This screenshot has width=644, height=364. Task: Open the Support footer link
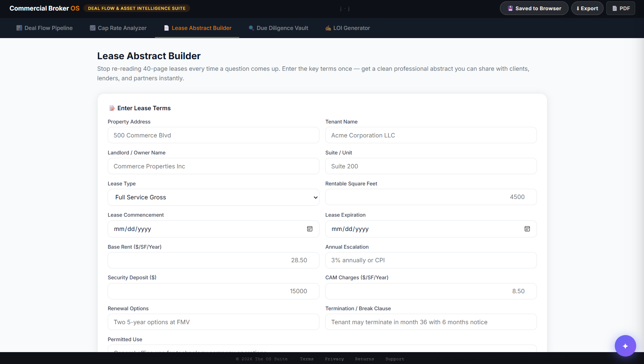point(395,359)
